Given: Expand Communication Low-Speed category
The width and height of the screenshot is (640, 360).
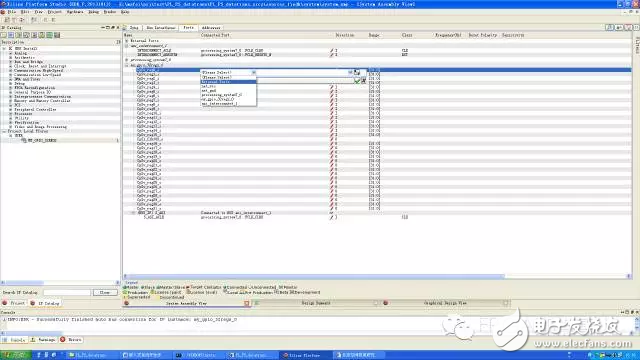Looking at the screenshot, I should point(11,75).
